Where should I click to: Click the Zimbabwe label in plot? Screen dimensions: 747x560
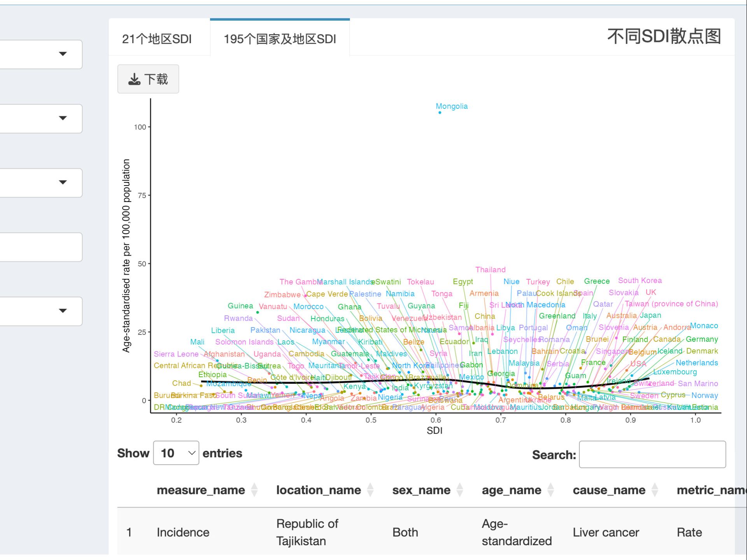282,294
